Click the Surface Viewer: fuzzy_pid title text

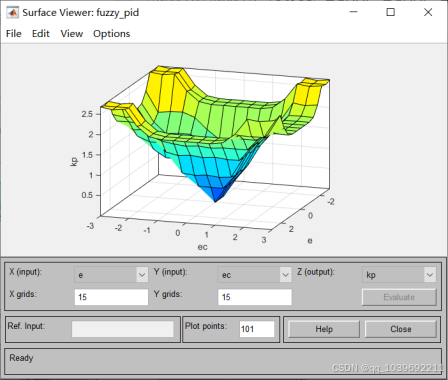tap(81, 13)
